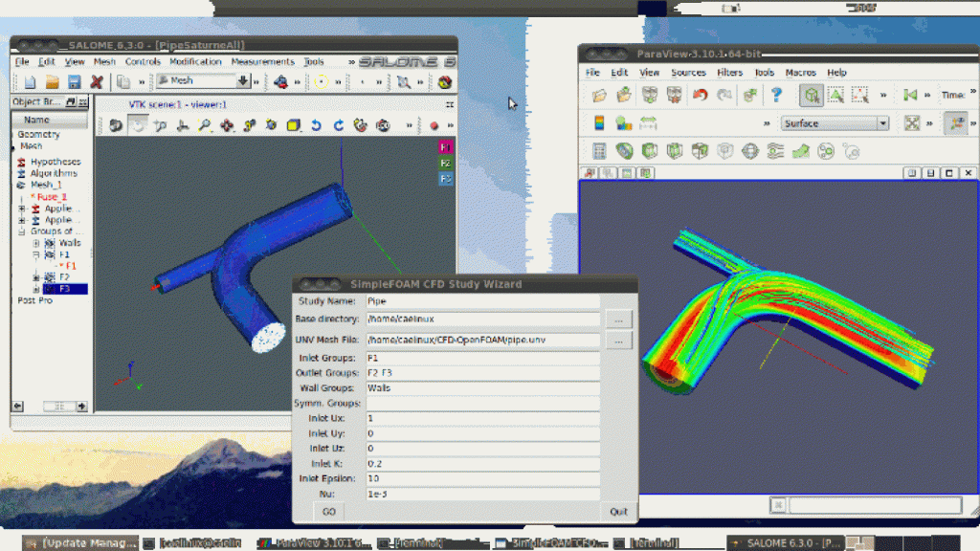Screen dimensions: 980x551
Task: Click the red X close-study icon in SALOME
Action: (x=97, y=82)
